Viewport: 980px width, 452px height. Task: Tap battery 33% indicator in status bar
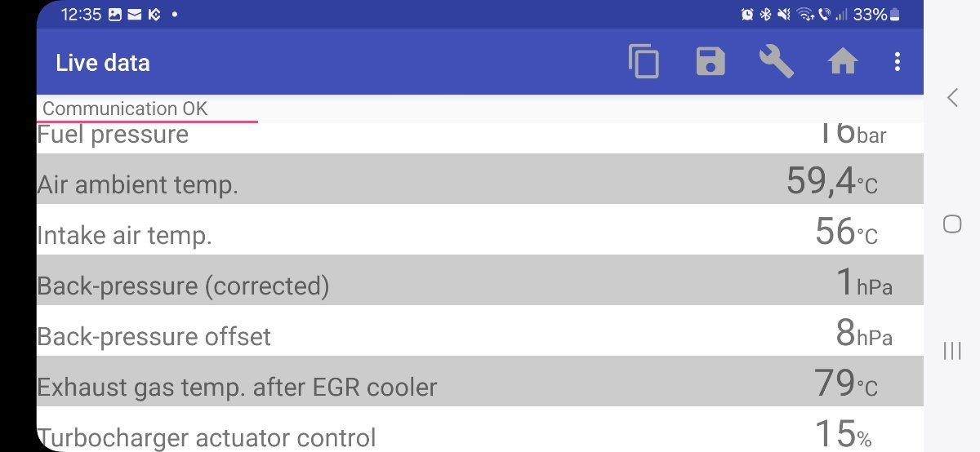(x=875, y=14)
